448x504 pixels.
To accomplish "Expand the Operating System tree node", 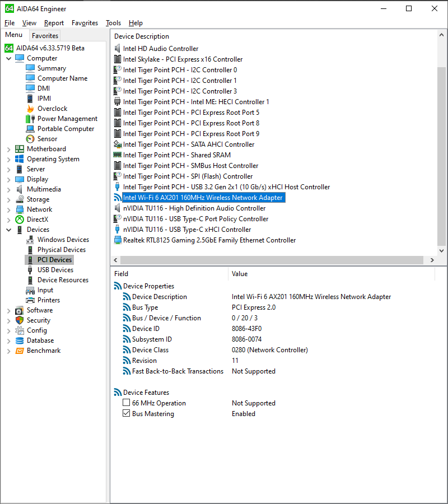I will point(8,159).
